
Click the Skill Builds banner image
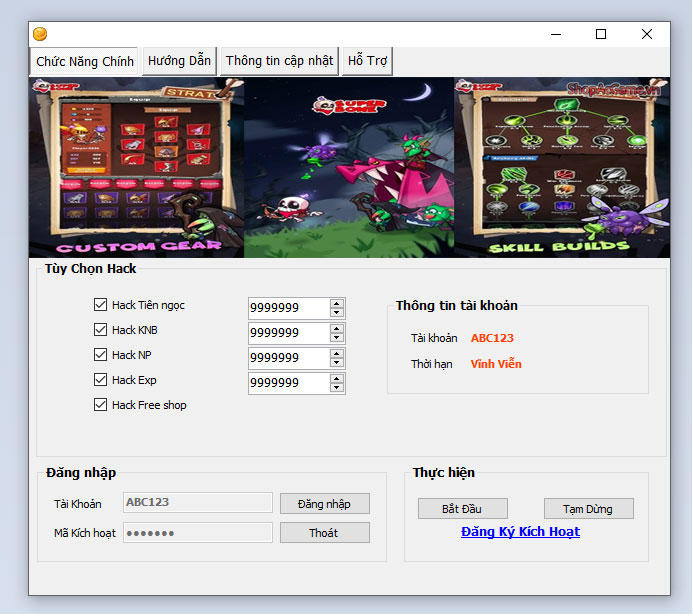562,168
